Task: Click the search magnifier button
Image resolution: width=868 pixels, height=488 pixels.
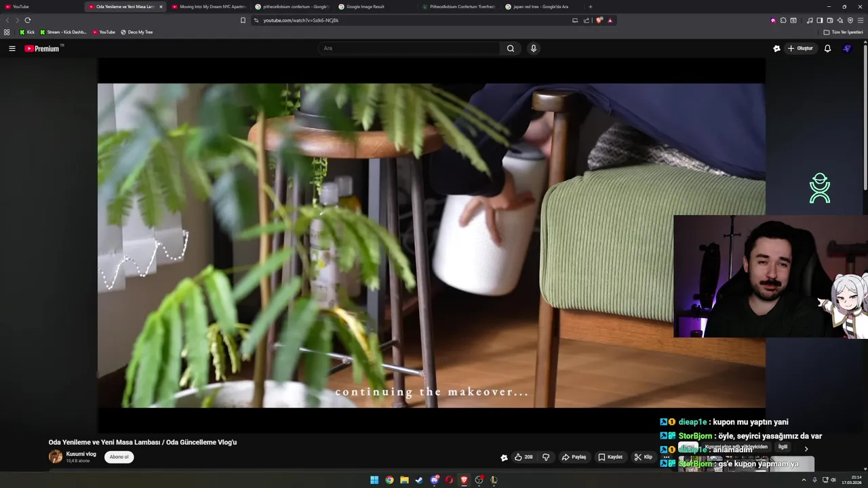Action: 511,48
